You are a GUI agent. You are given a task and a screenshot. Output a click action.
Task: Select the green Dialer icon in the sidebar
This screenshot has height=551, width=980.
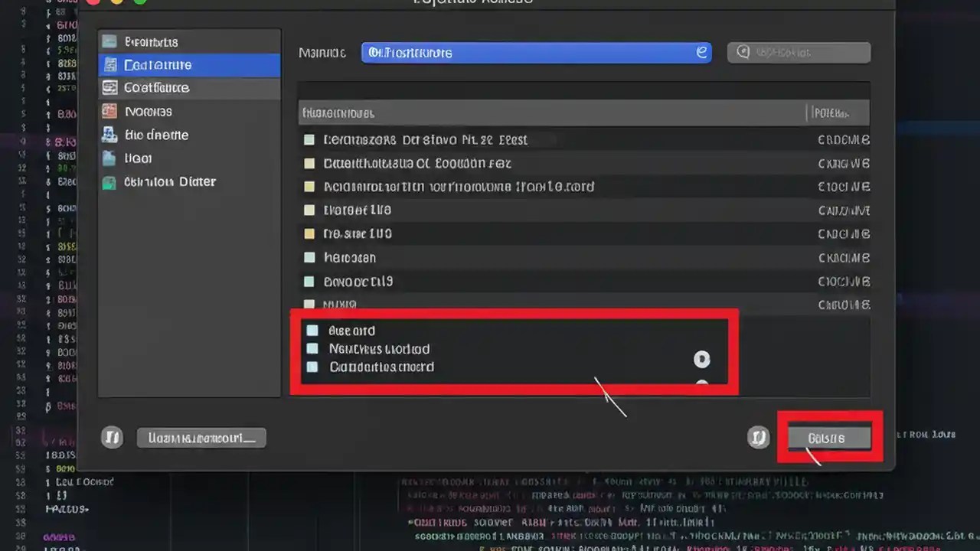click(x=109, y=182)
